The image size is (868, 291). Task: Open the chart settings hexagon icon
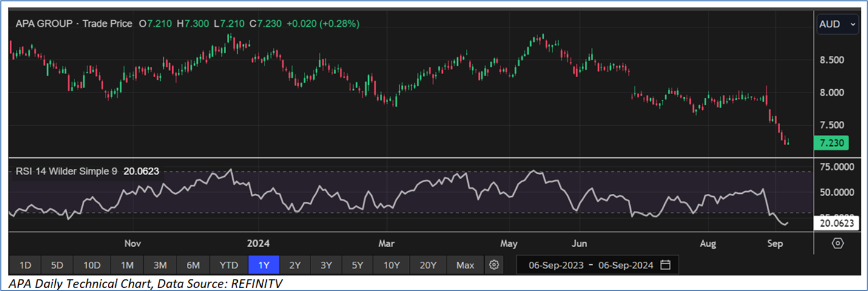pyautogui.click(x=838, y=243)
